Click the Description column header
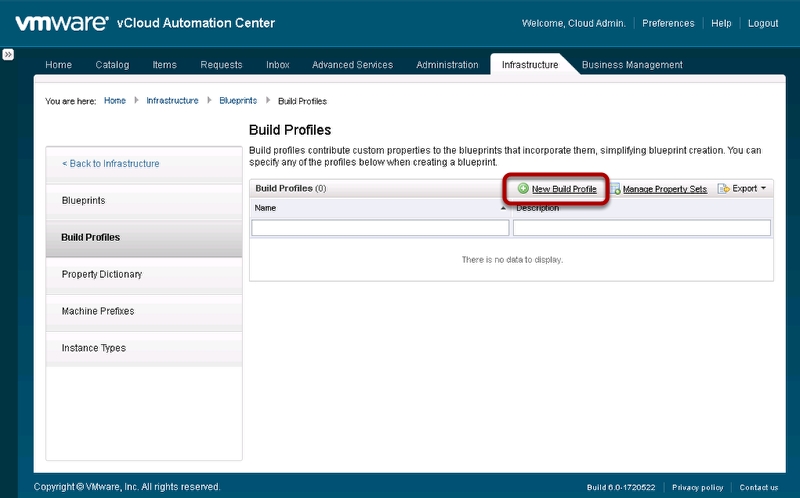This screenshot has width=800, height=498. (x=643, y=208)
